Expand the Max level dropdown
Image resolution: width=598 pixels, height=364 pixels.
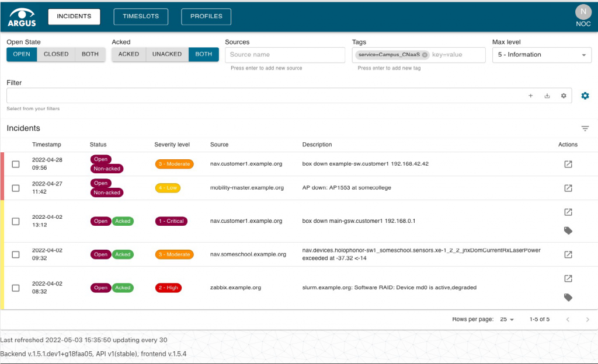(x=541, y=55)
